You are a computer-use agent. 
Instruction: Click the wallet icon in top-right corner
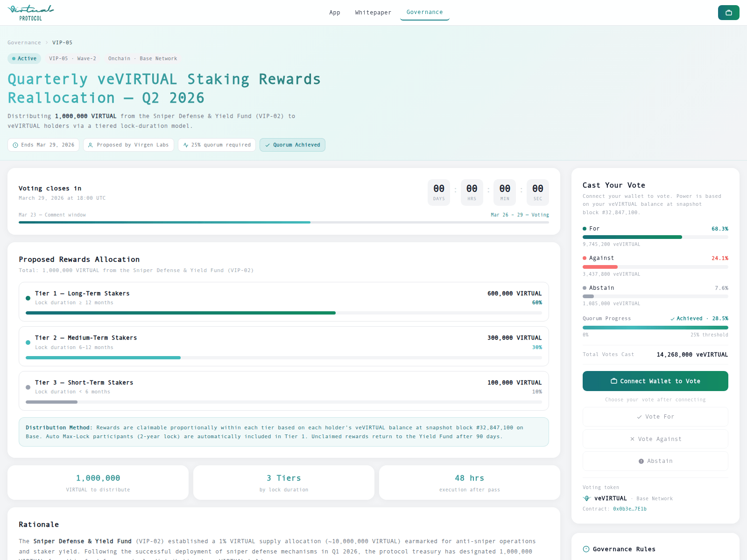[728, 13]
